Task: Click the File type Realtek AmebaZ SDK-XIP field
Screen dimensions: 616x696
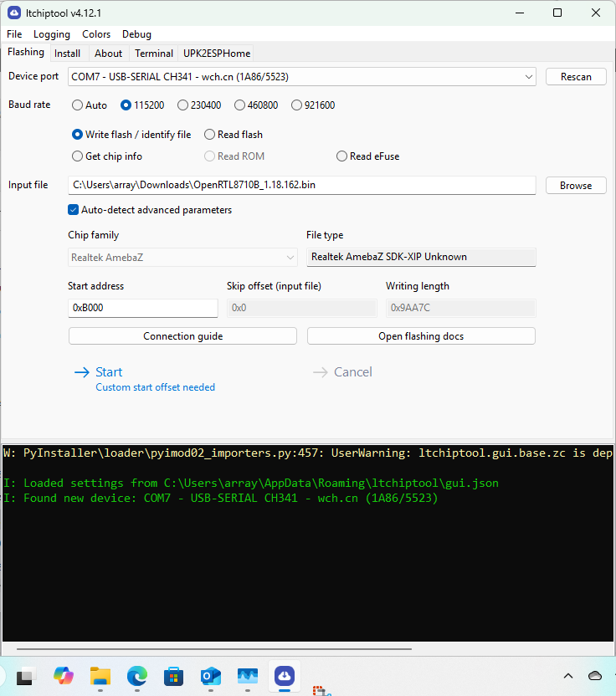Action: click(x=421, y=257)
